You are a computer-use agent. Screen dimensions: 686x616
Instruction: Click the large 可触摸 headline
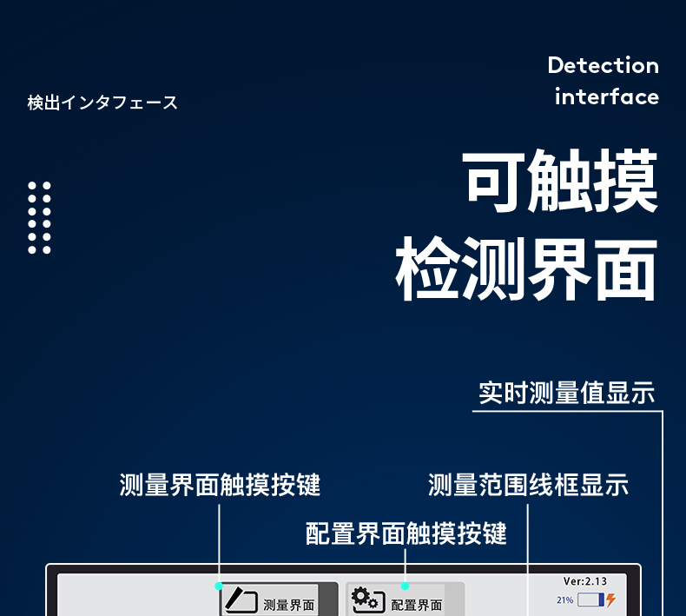(561, 183)
